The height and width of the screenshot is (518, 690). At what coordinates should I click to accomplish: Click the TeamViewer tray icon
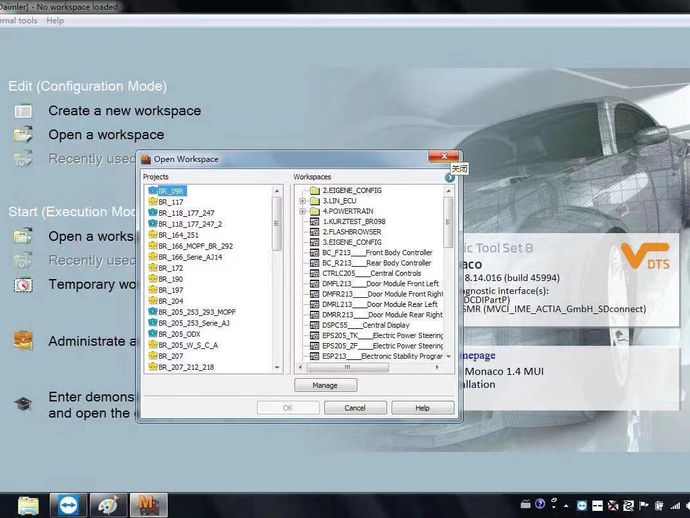[581, 506]
